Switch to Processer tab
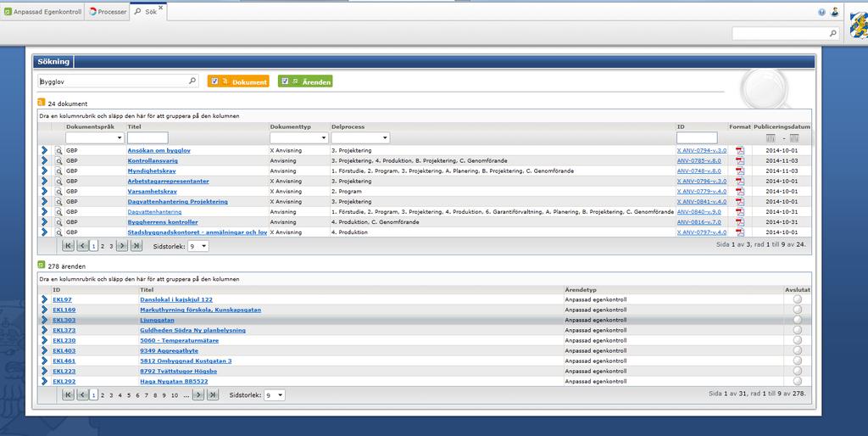The height and width of the screenshot is (436, 868). [108, 12]
